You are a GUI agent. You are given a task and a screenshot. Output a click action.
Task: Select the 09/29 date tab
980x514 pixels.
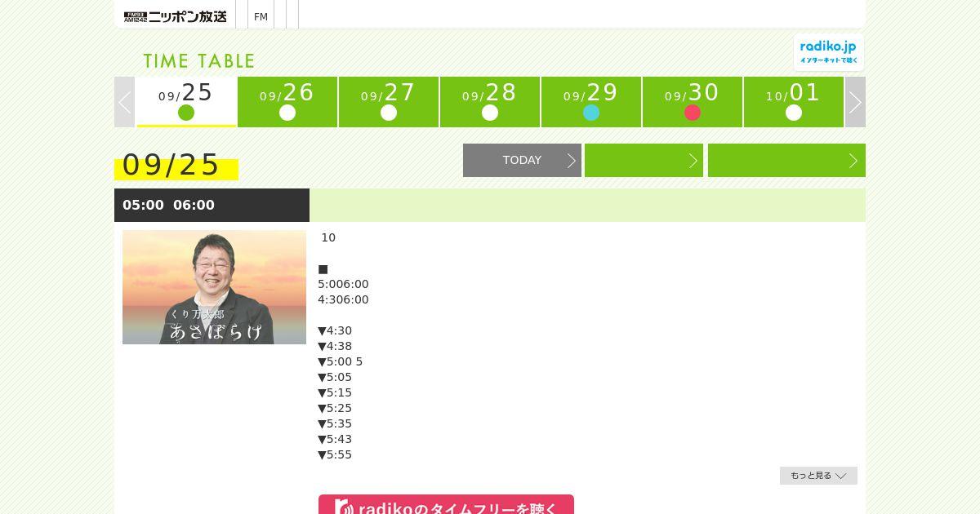[x=591, y=102]
